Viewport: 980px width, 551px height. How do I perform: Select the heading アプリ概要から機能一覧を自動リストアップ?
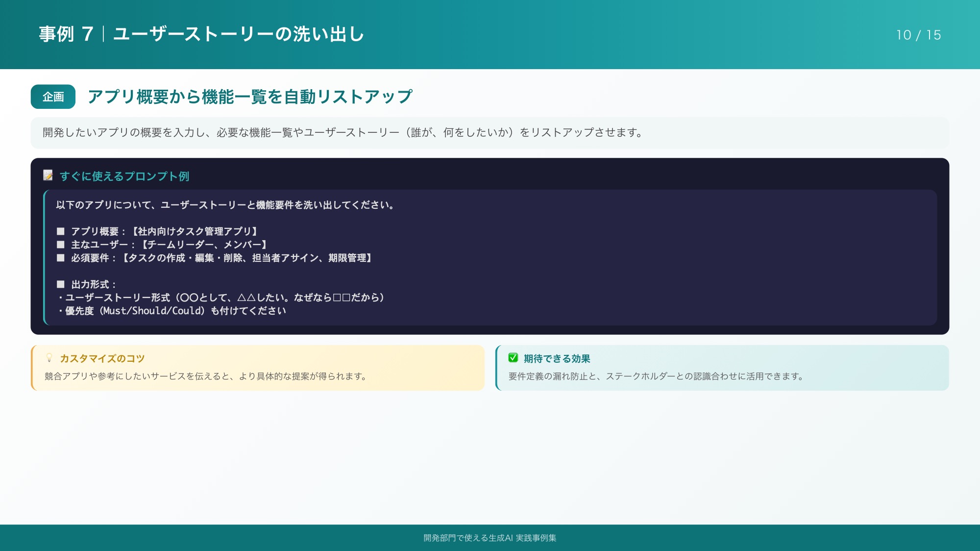coord(250,97)
